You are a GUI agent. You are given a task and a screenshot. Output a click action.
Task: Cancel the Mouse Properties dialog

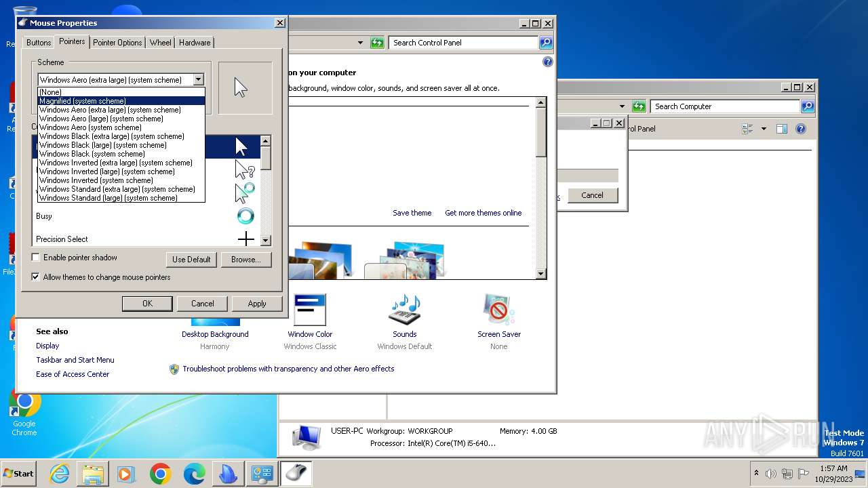202,304
